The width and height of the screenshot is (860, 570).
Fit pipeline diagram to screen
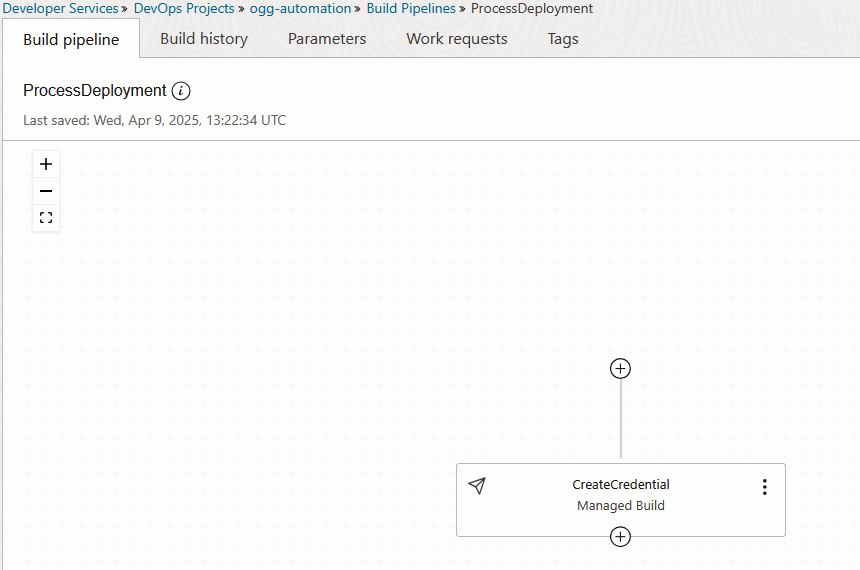point(46,218)
